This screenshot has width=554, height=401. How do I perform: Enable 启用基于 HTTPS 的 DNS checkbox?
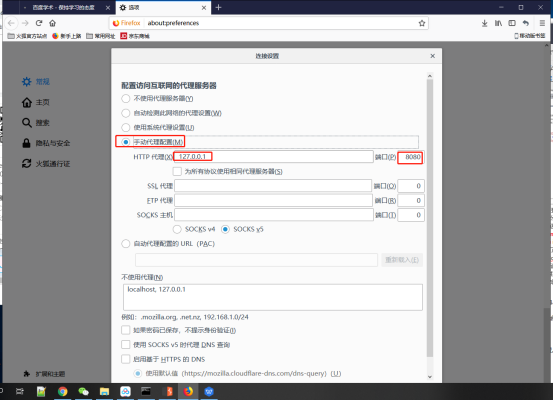(126, 359)
